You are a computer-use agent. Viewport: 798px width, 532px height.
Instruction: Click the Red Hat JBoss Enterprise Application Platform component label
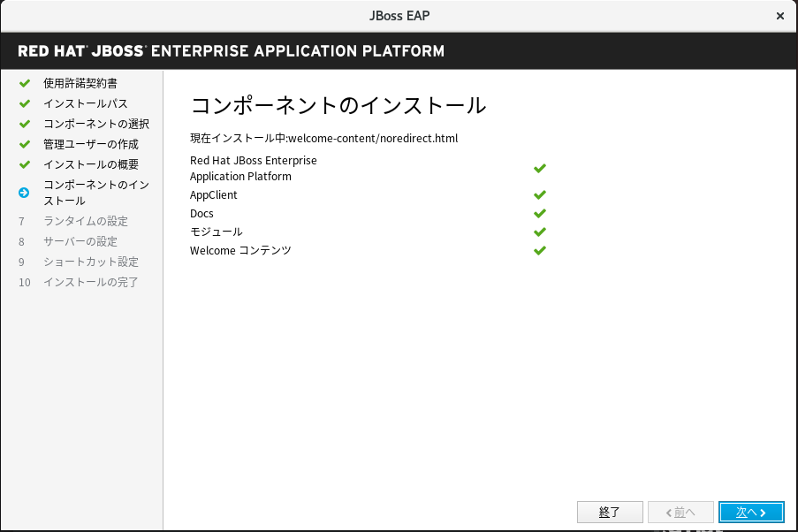click(x=254, y=168)
